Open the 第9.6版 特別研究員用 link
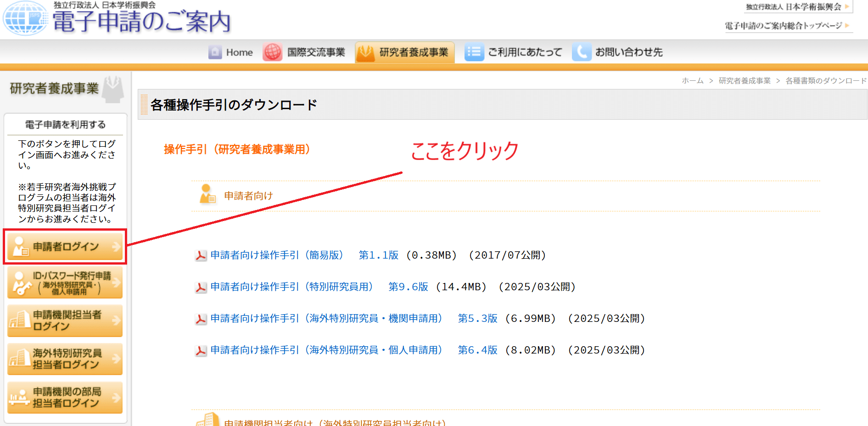The image size is (868, 426). coord(408,287)
